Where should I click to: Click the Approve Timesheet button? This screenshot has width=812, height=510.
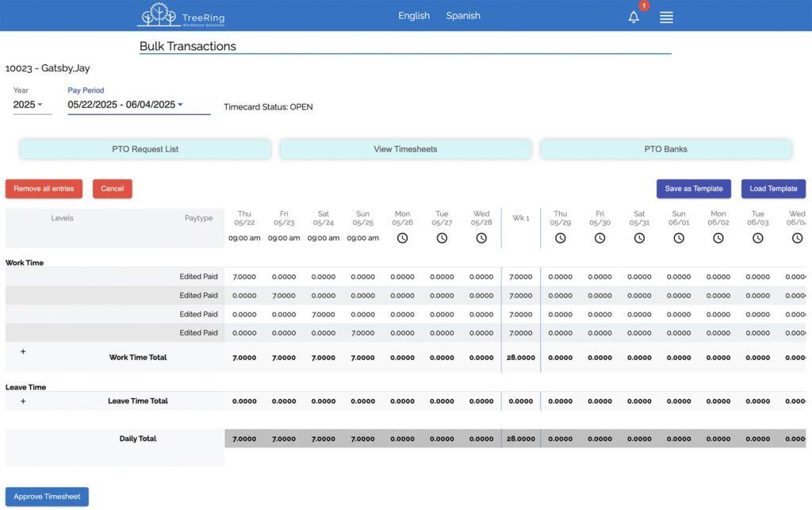tap(47, 497)
